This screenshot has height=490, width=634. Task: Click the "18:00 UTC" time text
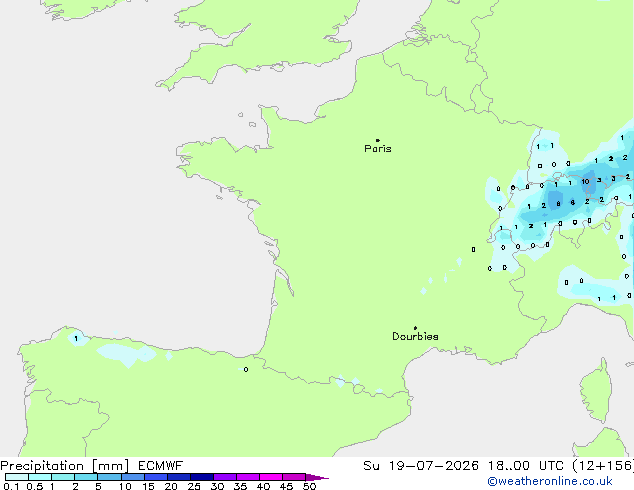(x=525, y=466)
